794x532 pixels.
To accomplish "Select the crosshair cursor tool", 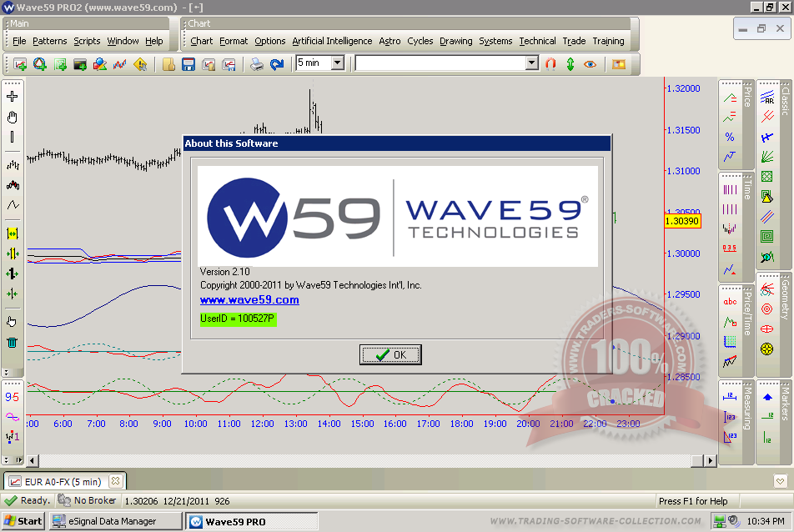I will click(13, 97).
